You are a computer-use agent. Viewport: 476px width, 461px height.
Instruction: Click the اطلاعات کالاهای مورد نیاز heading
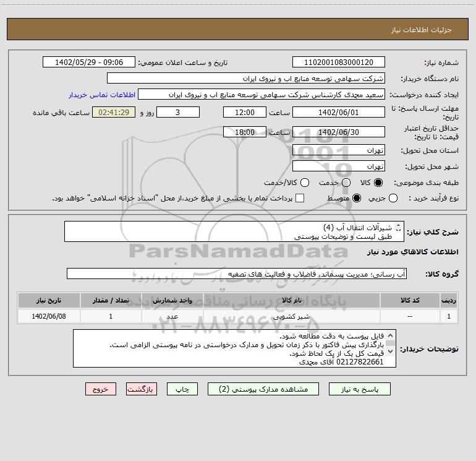click(x=412, y=252)
